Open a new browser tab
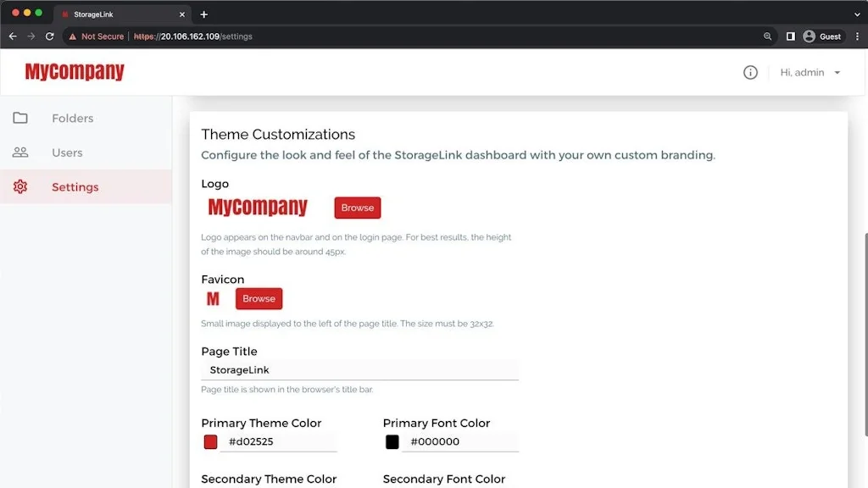Viewport: 868px width, 488px height. pos(203,14)
